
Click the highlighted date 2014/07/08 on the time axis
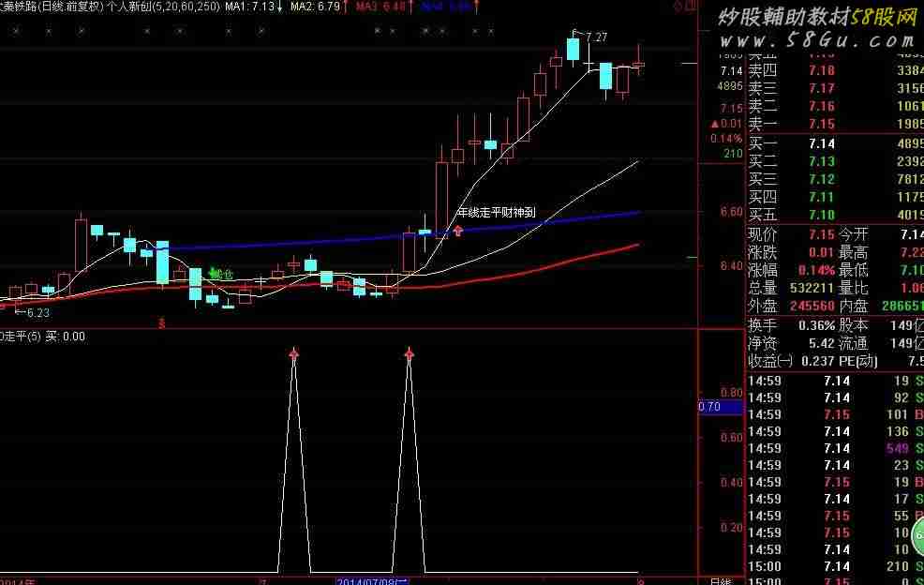click(x=372, y=581)
